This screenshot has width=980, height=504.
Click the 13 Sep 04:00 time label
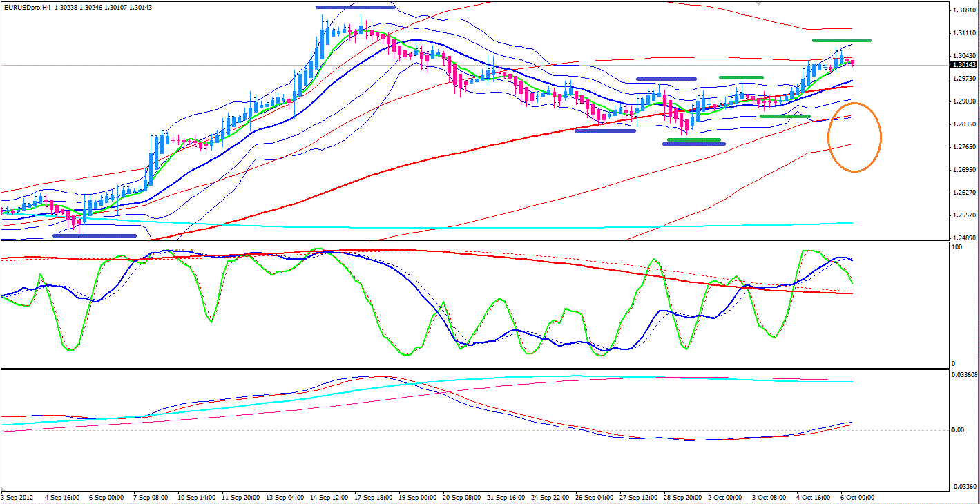coord(286,497)
